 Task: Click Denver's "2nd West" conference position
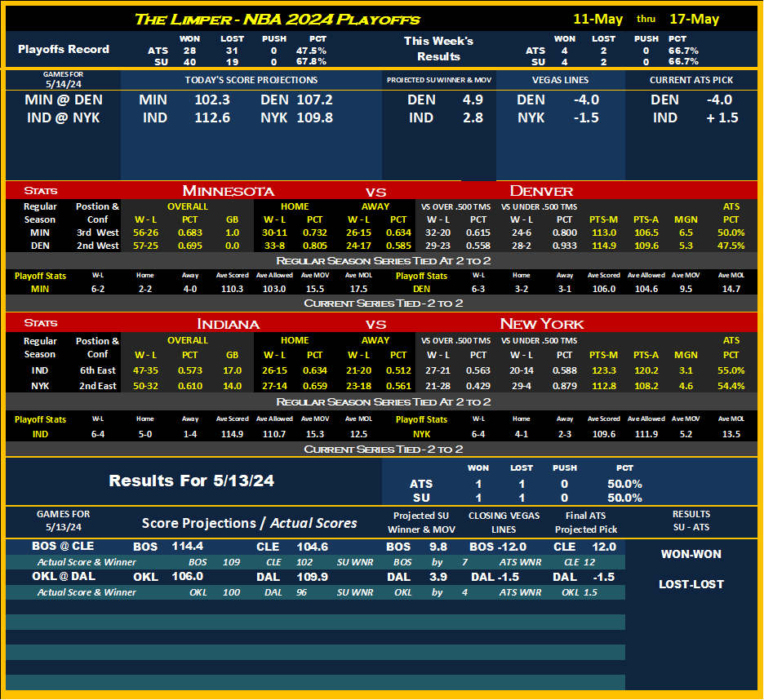(97, 246)
